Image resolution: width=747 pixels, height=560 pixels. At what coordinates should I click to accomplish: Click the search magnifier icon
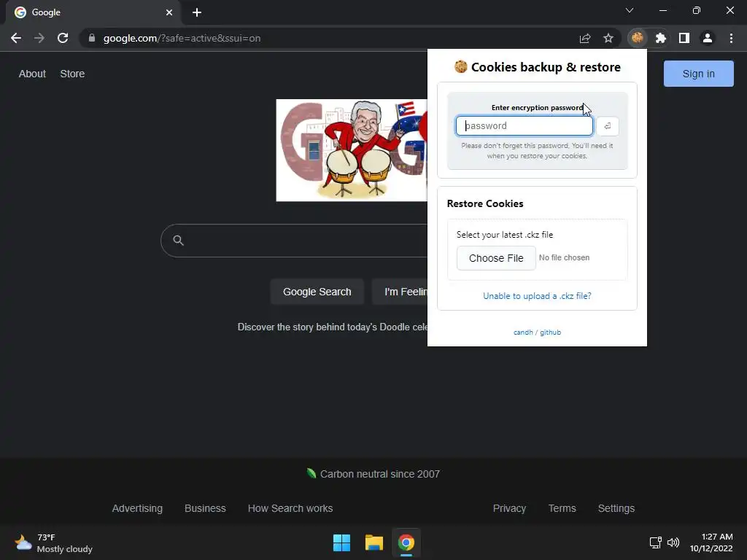click(178, 241)
